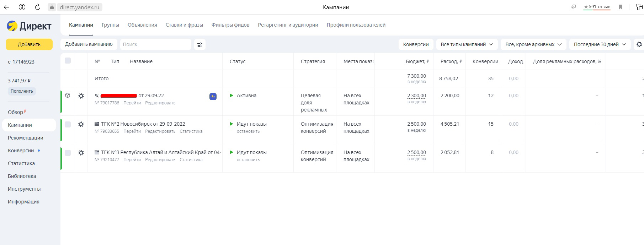Click the total Расход value 8 758,02
Viewport: 644px width, 245px height.
tap(448, 78)
